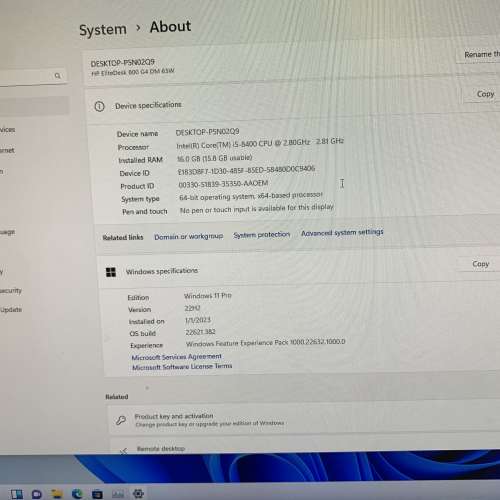The width and height of the screenshot is (500, 500).
Task: Copy the Windows specifications
Action: (x=480, y=264)
